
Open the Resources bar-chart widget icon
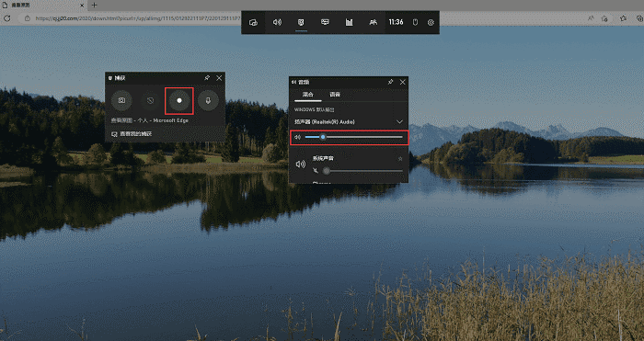349,23
